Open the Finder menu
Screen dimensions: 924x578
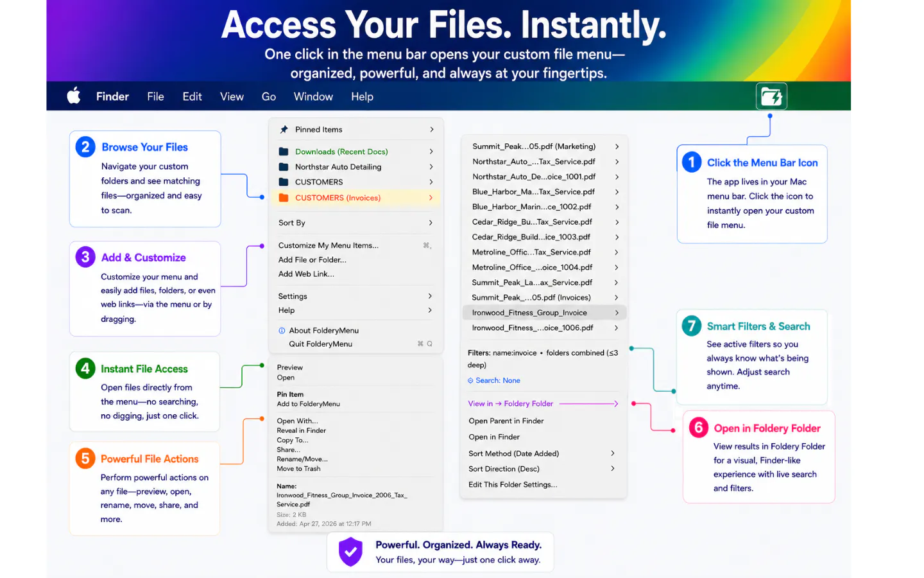(x=112, y=96)
